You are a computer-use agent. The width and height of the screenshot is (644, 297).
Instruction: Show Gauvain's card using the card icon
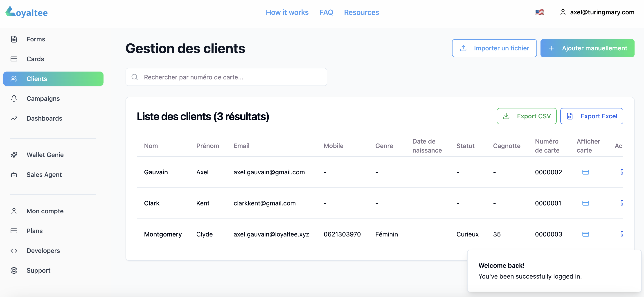coord(586,172)
